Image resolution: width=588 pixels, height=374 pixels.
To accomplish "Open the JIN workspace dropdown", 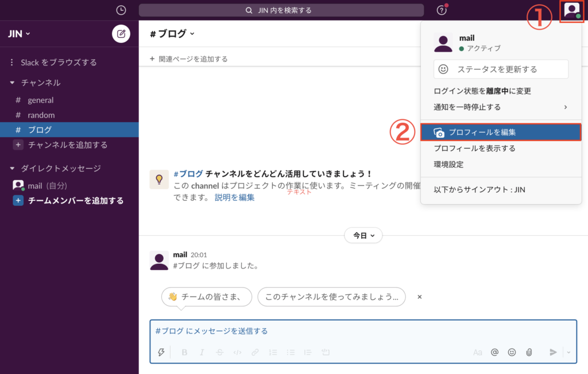I will 19,34.
